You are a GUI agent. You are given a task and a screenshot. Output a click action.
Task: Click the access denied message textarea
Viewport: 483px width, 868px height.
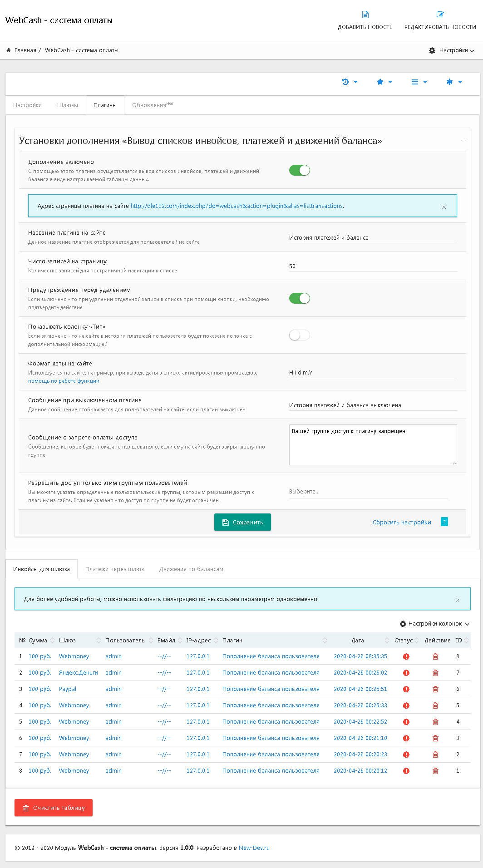click(x=373, y=445)
